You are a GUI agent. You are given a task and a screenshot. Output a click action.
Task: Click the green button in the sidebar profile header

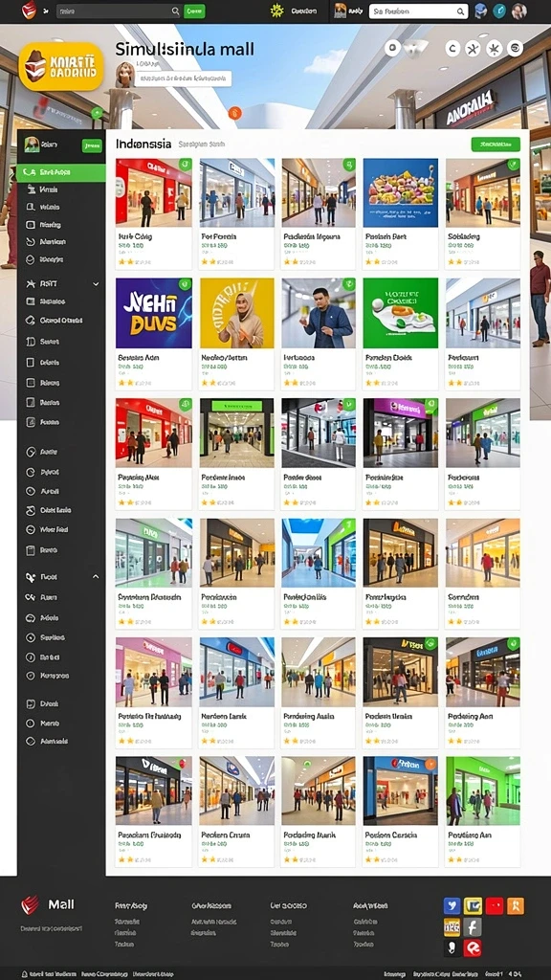[x=92, y=145]
